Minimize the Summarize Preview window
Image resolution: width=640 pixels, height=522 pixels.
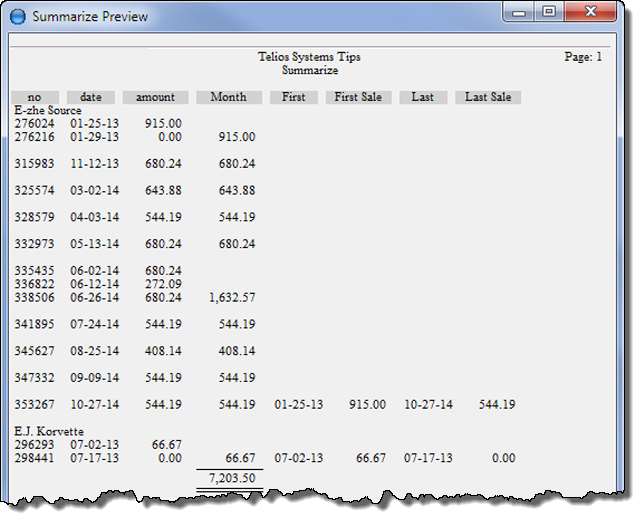(x=520, y=12)
